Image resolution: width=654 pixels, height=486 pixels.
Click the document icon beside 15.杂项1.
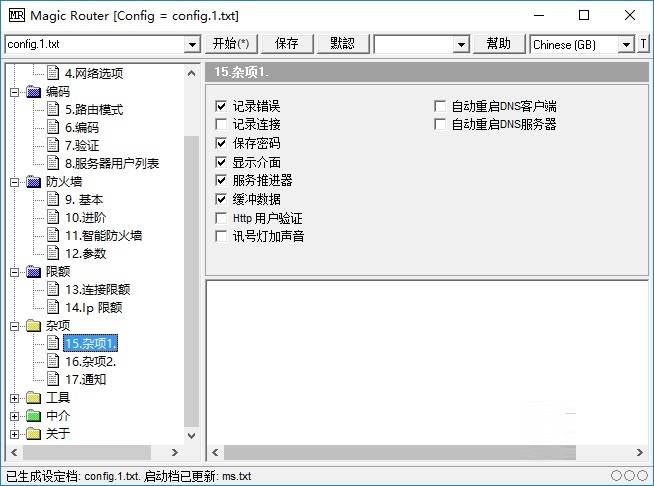pyautogui.click(x=53, y=342)
